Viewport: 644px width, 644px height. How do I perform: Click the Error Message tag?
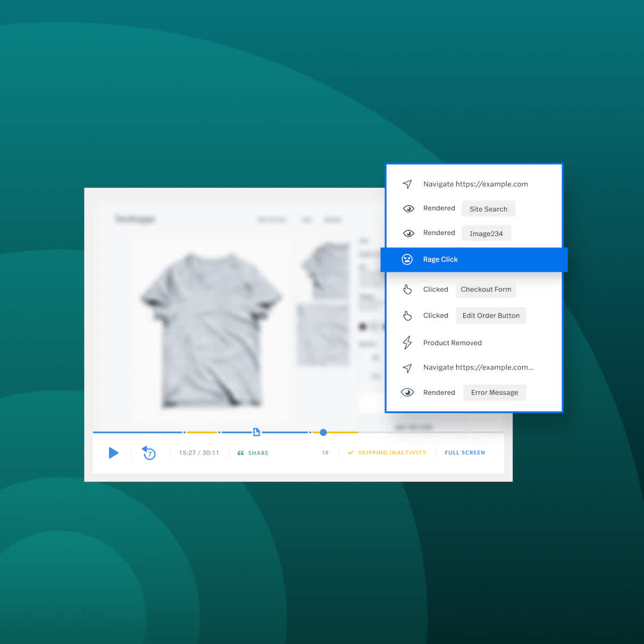(x=494, y=393)
